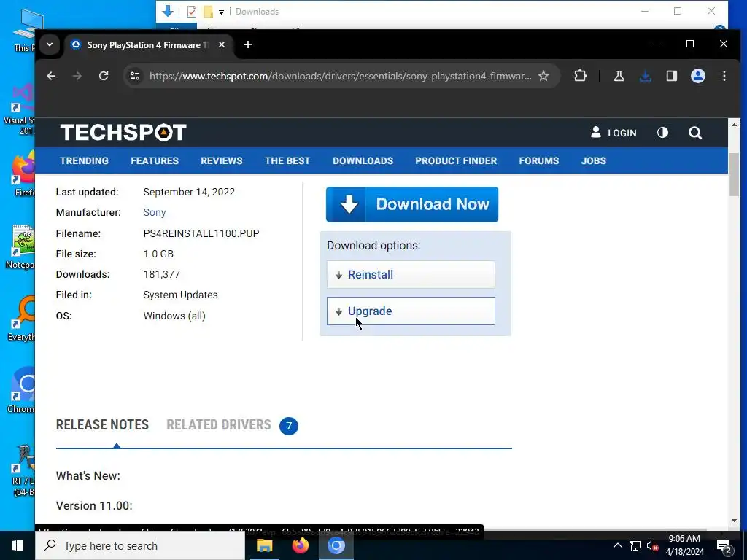Open the Windows Start menu
The height and width of the screenshot is (560, 747).
[18, 545]
